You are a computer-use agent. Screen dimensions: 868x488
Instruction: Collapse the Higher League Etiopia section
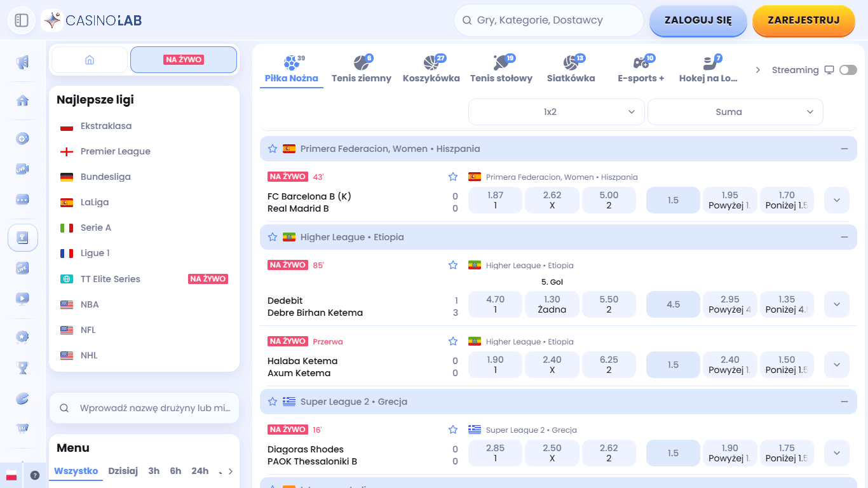coord(844,237)
